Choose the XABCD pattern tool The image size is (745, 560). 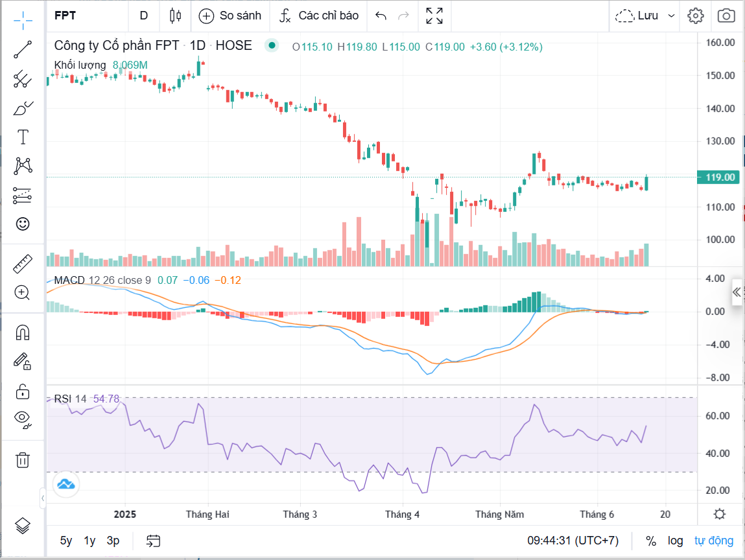pos(23,166)
